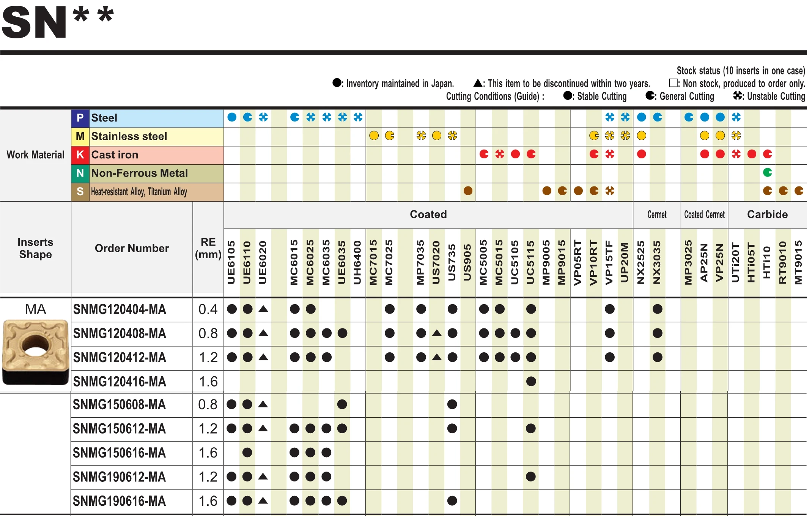Click the discontinued triangle legend symbol
812x516 pixels.
coord(478,83)
